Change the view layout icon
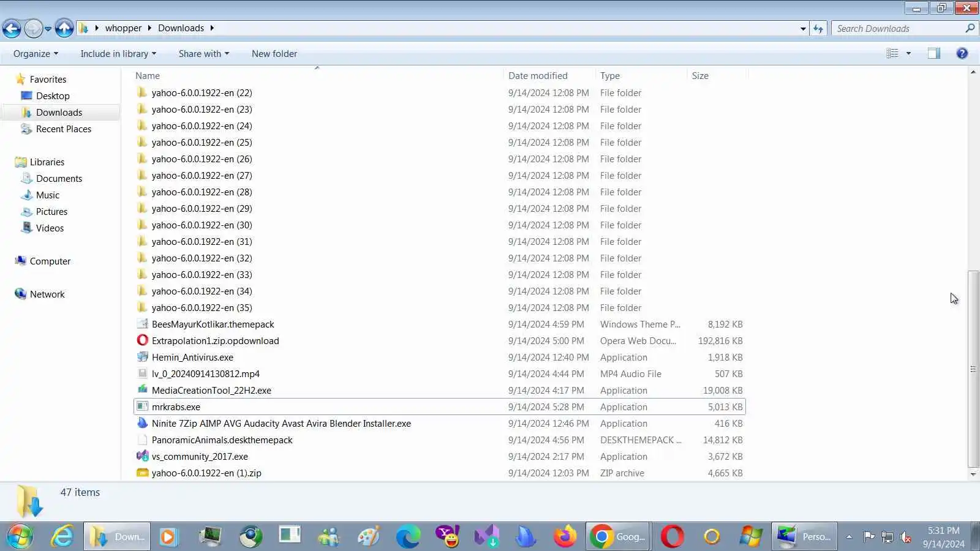 (892, 53)
